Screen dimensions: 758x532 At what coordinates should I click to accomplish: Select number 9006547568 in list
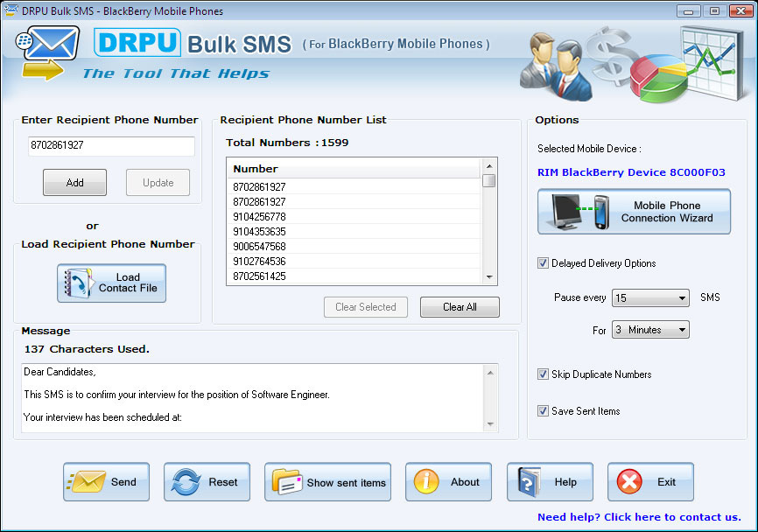pyautogui.click(x=354, y=247)
